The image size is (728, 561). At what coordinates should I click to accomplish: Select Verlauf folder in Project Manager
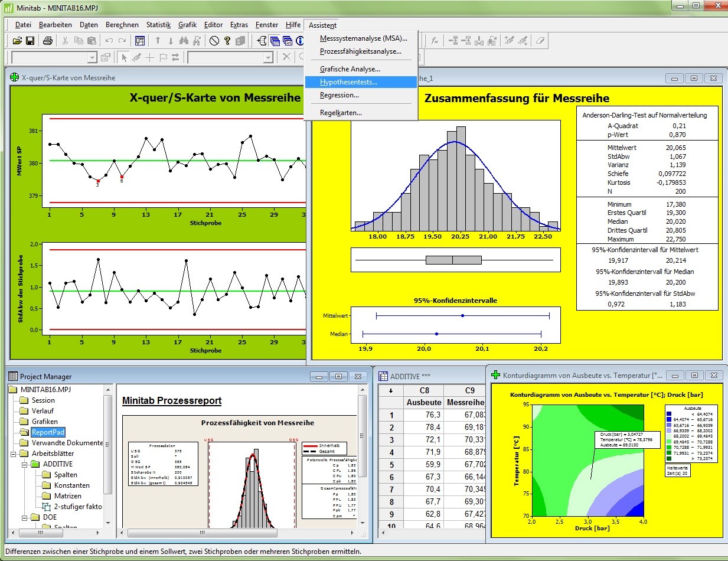(43, 411)
